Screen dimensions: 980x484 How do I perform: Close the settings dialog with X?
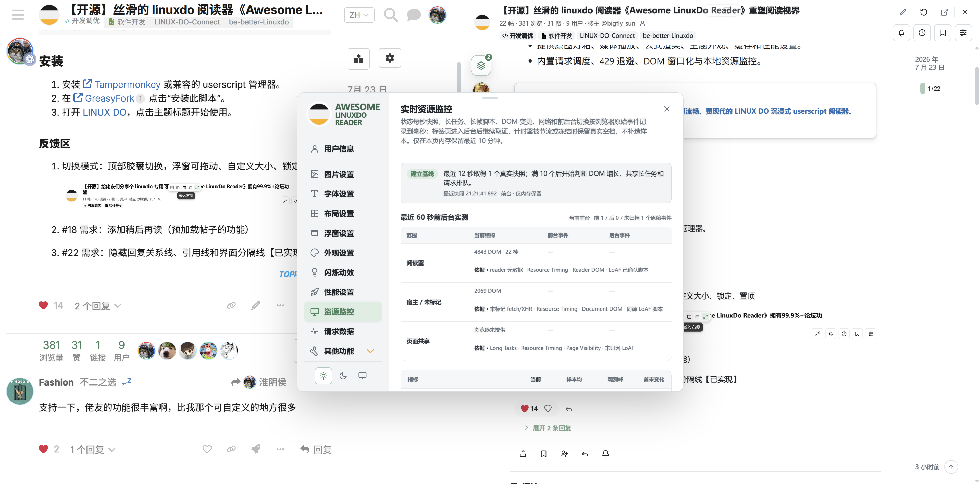[x=666, y=109]
